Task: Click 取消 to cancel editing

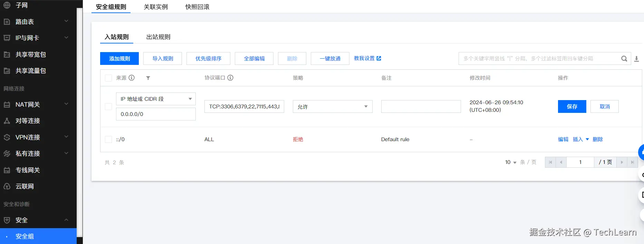Action: click(x=605, y=107)
